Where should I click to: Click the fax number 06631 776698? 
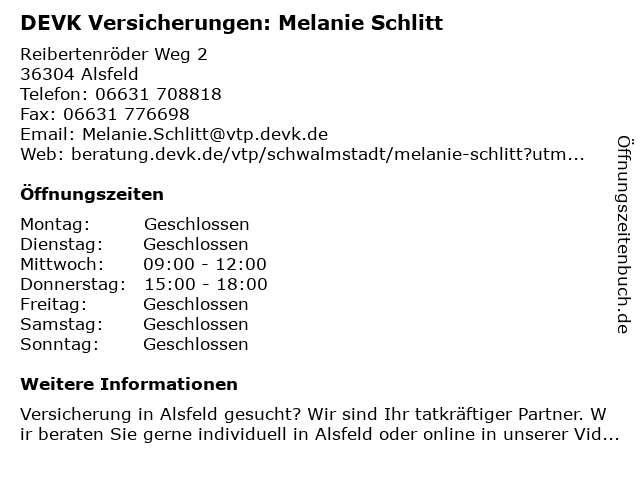[x=126, y=114]
